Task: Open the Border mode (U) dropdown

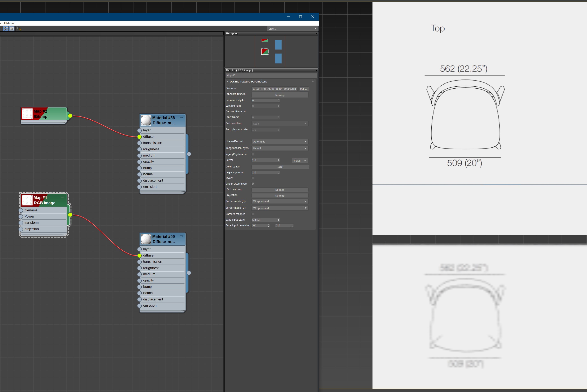Action: 280,201
